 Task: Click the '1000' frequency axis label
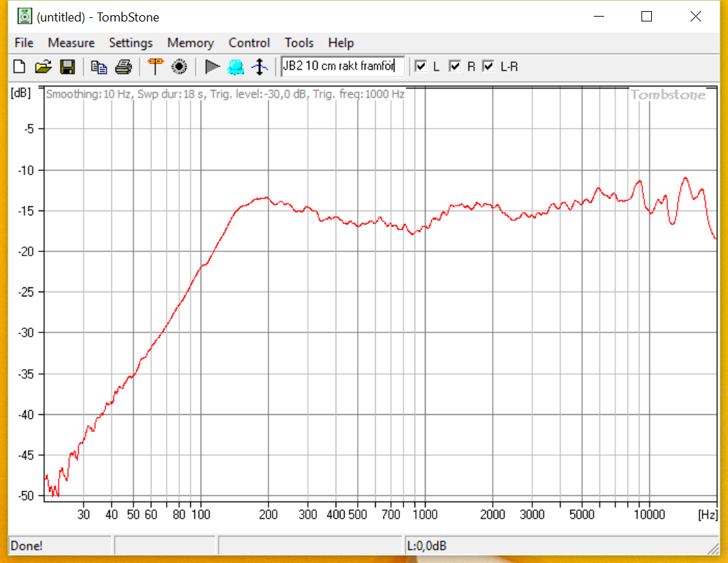pos(426,515)
